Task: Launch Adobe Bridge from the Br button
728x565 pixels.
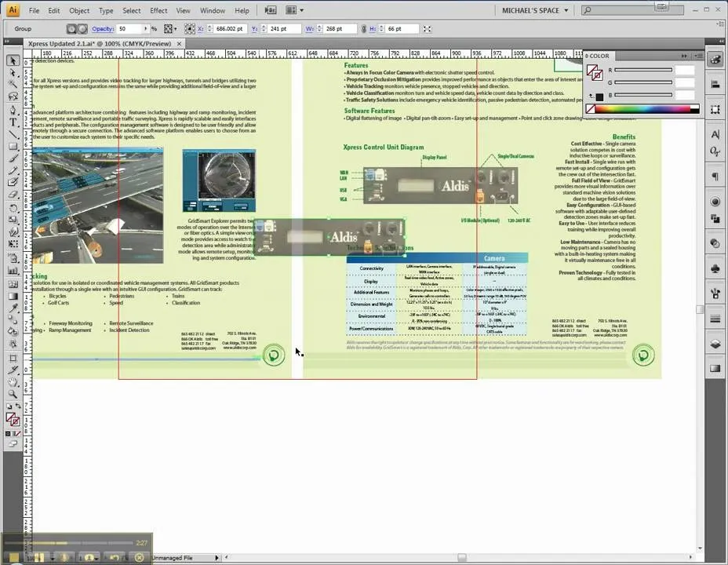Action: (x=270, y=10)
